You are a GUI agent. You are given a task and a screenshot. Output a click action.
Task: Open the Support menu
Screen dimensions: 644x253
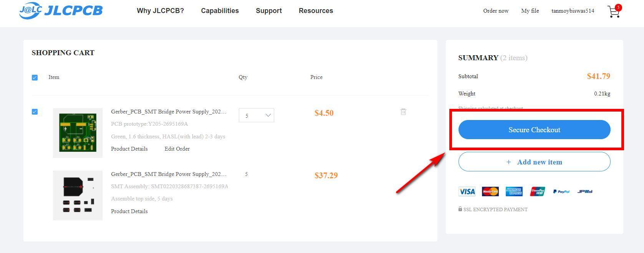[x=269, y=11]
